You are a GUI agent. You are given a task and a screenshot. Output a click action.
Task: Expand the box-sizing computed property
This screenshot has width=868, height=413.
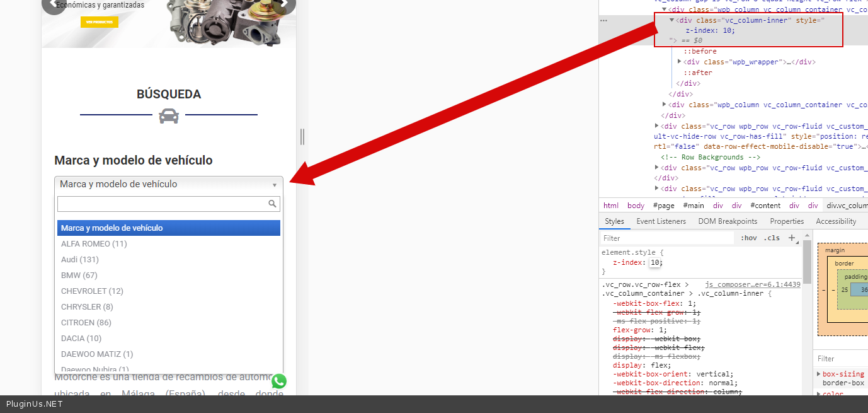click(x=819, y=375)
